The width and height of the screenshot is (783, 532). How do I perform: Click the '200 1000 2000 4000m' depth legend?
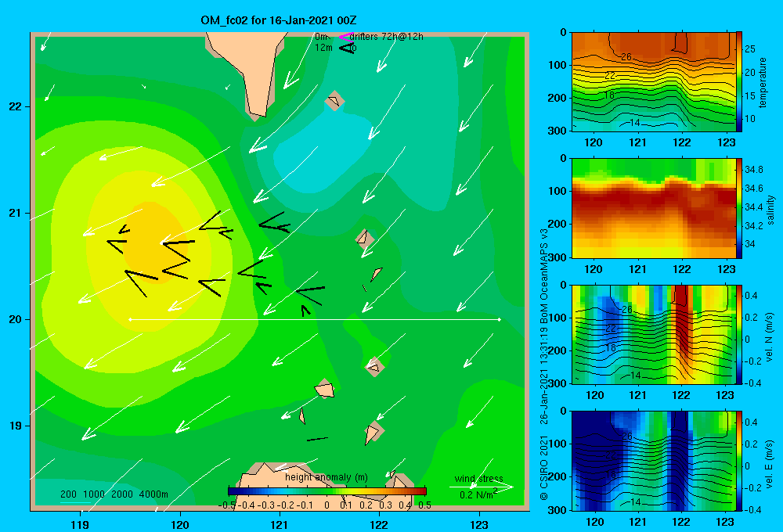114,494
